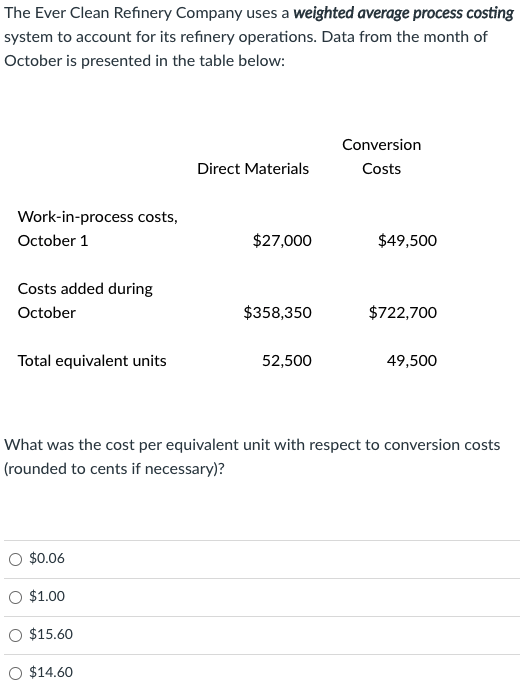Click the $27,000 direct materials value
520x687 pixels.
(282, 241)
